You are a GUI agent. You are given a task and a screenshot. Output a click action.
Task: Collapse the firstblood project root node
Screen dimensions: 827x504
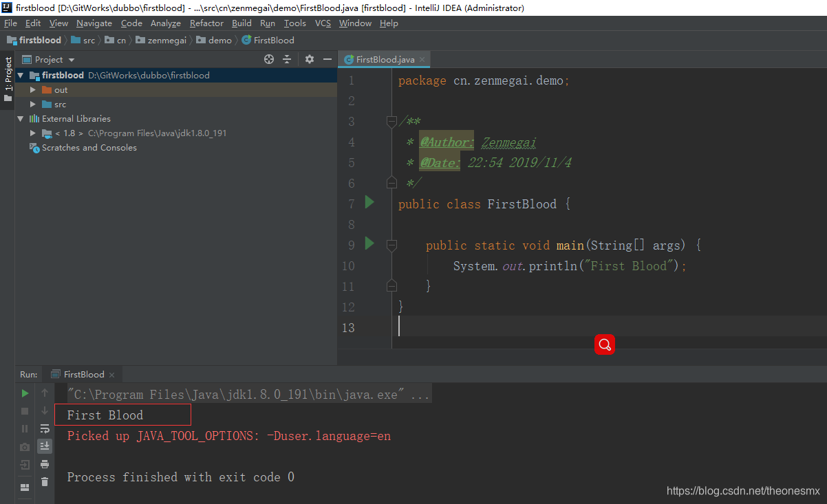[21, 76]
